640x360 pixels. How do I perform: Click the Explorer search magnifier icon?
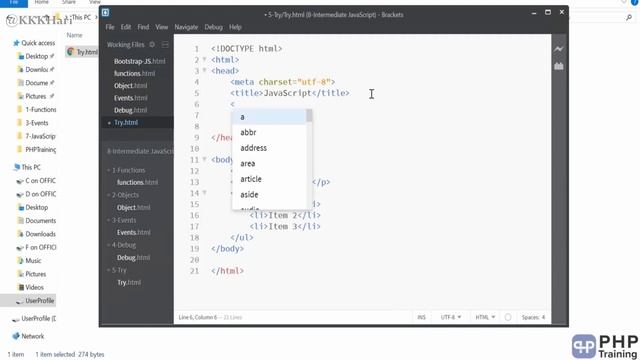[629, 17]
